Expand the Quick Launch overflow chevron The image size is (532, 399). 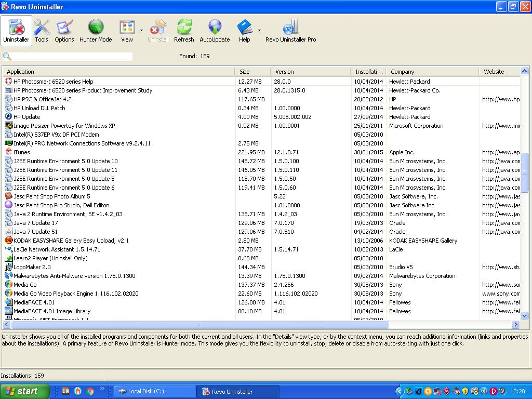pos(102,389)
